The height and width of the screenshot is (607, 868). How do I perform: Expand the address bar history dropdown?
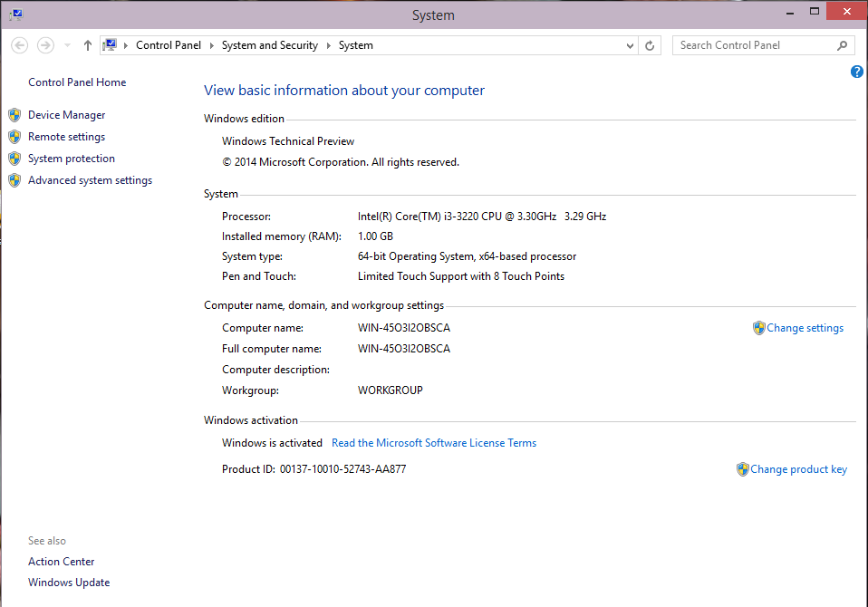tap(631, 45)
